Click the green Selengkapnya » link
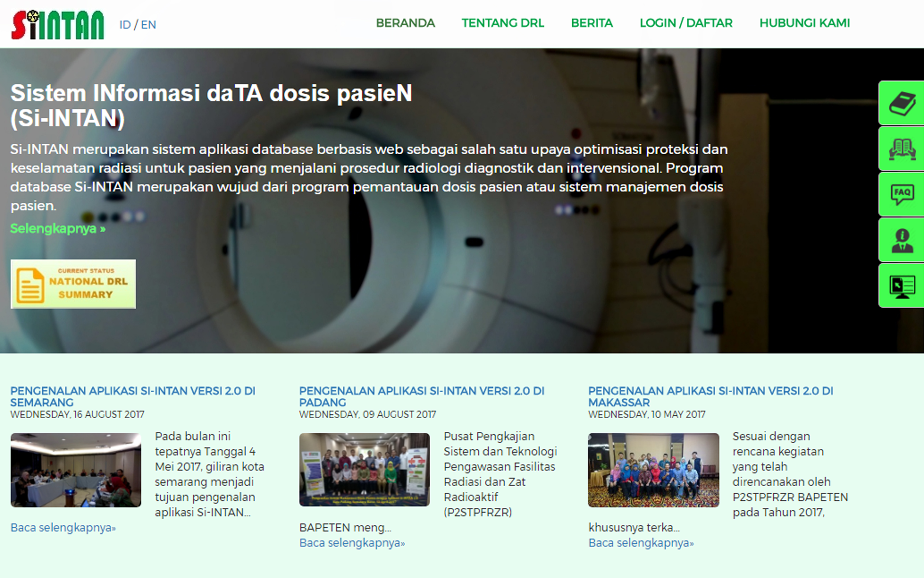Viewport: 924px width, 578px height. pos(58,228)
